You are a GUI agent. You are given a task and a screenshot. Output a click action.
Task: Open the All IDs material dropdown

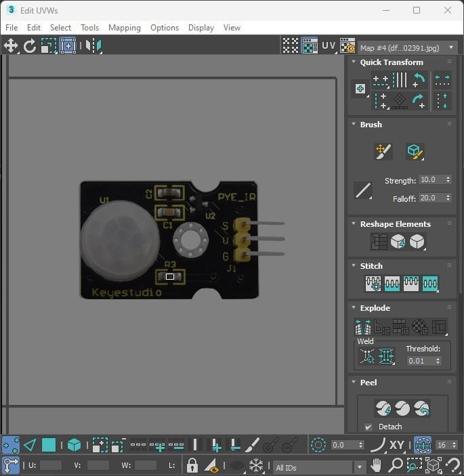point(319,467)
